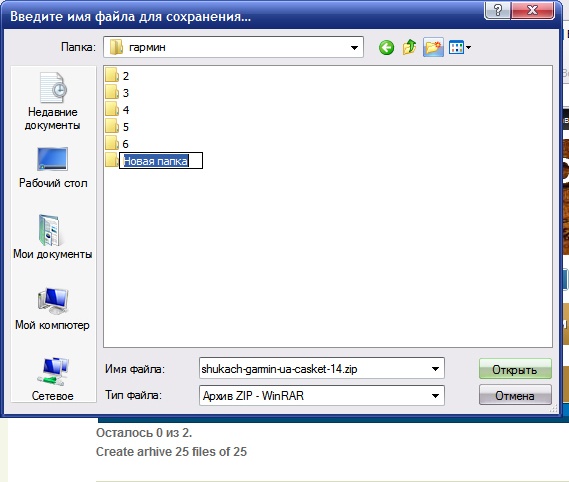
Task: Click the question mark help button
Action: 497,10
